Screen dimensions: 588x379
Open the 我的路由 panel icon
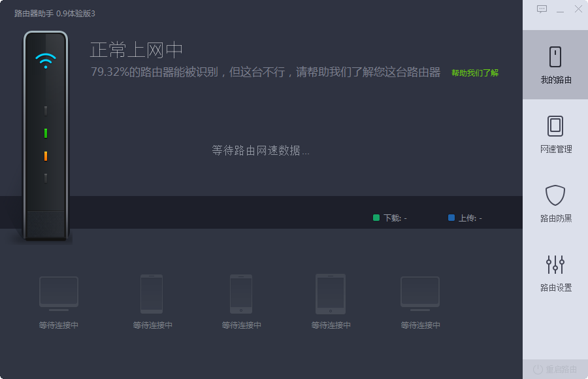coord(555,58)
